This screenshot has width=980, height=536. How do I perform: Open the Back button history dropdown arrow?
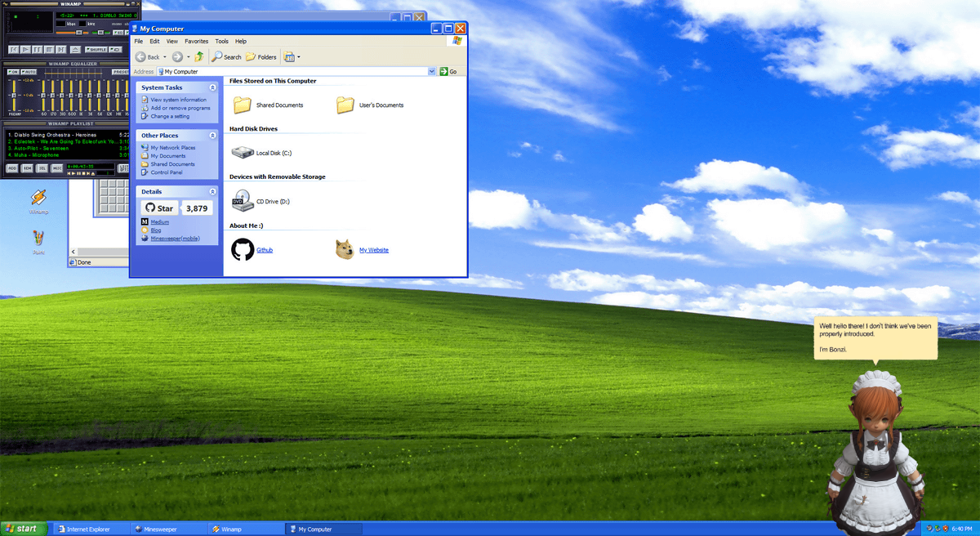click(164, 57)
